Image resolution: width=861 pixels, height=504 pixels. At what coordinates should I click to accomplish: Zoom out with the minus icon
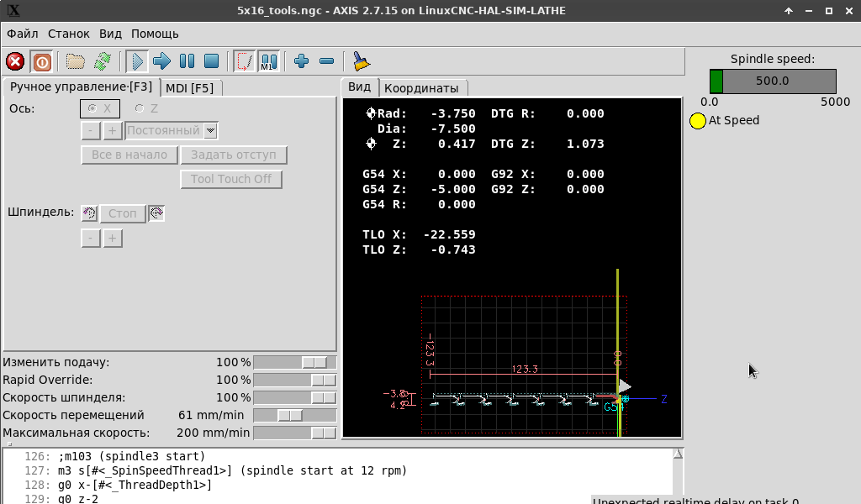coord(326,61)
